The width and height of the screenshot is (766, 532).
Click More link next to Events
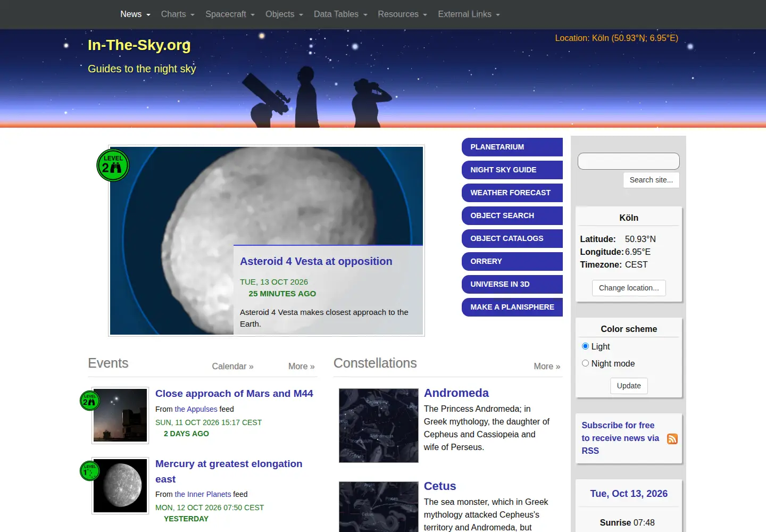(301, 366)
